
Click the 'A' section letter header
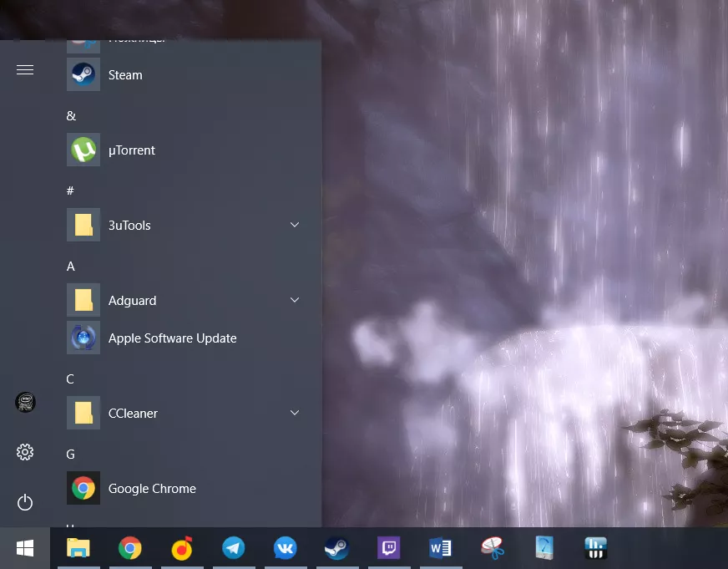click(x=71, y=267)
